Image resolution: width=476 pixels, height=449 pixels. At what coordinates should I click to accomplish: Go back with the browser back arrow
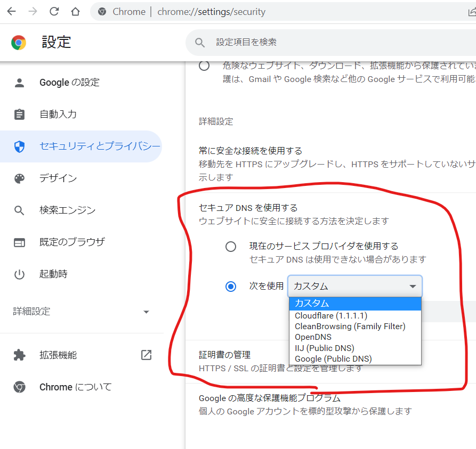click(x=12, y=12)
